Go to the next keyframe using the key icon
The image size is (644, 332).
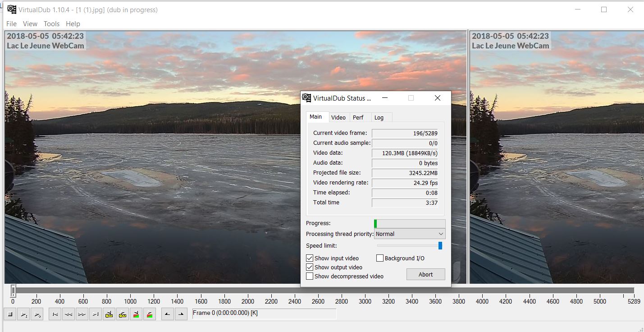pos(123,314)
